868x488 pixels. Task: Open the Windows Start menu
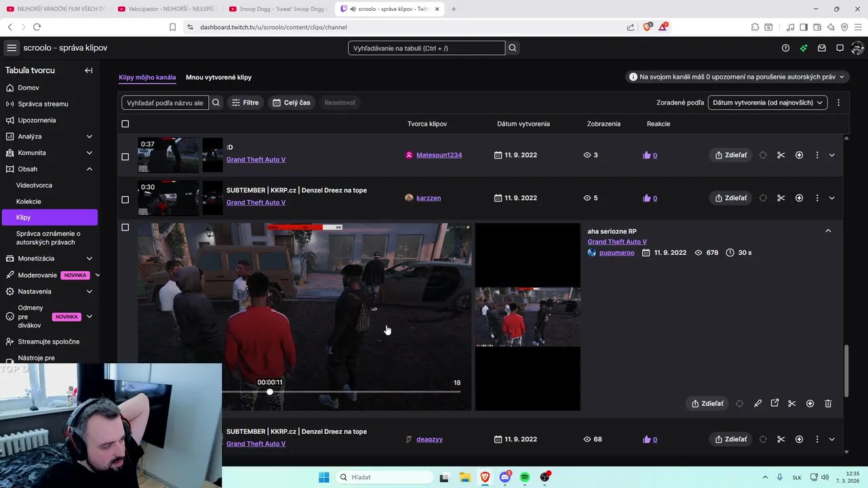[324, 477]
